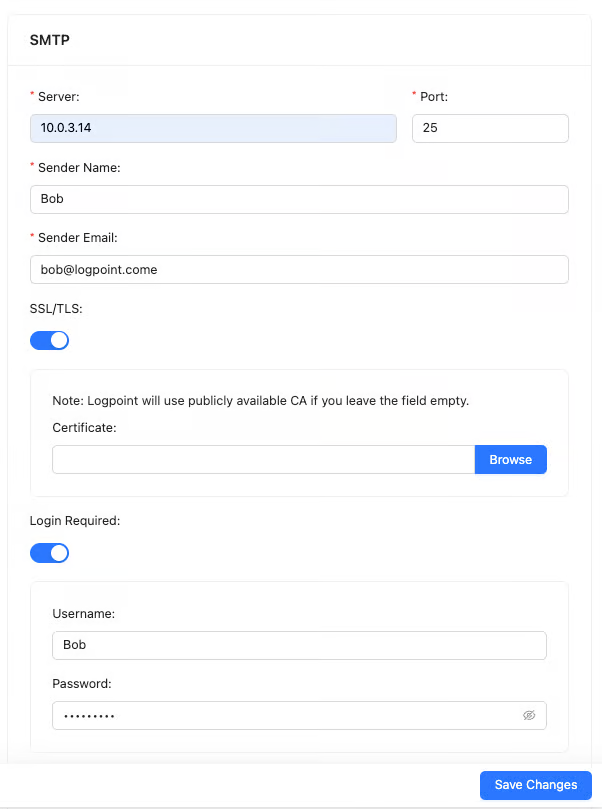This screenshot has width=602, height=809.
Task: Turn off the Login Required switch
Action: point(49,553)
